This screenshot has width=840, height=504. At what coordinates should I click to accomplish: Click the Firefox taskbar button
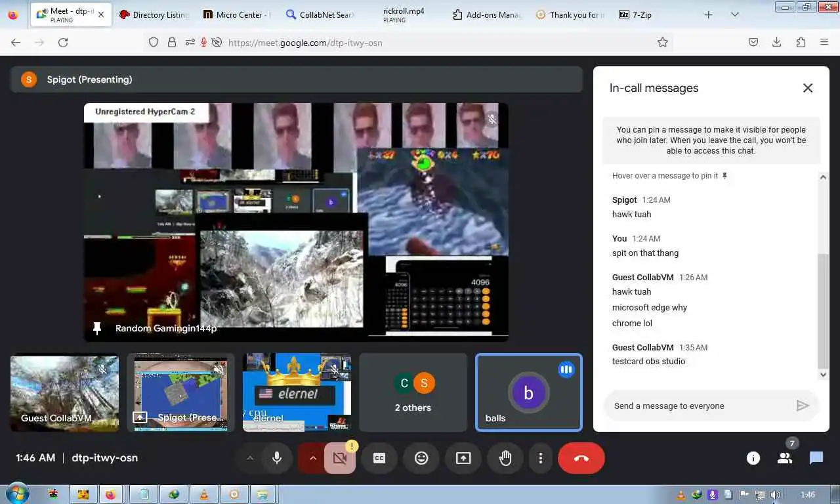click(x=110, y=494)
